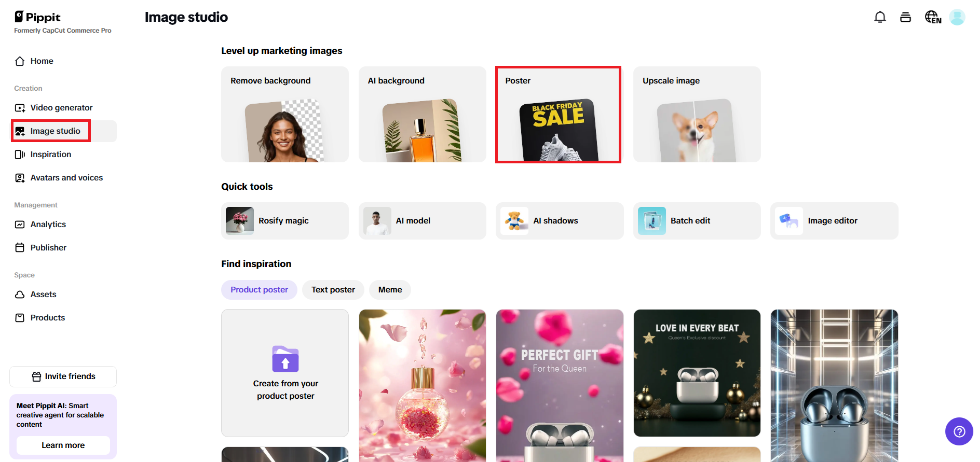Launch the AI shadows quick tool

click(x=559, y=220)
